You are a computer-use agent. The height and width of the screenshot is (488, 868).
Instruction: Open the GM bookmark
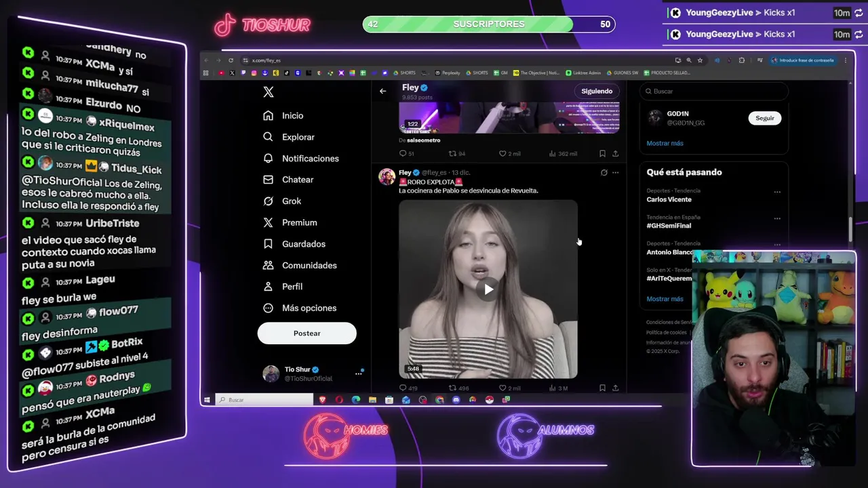point(500,73)
